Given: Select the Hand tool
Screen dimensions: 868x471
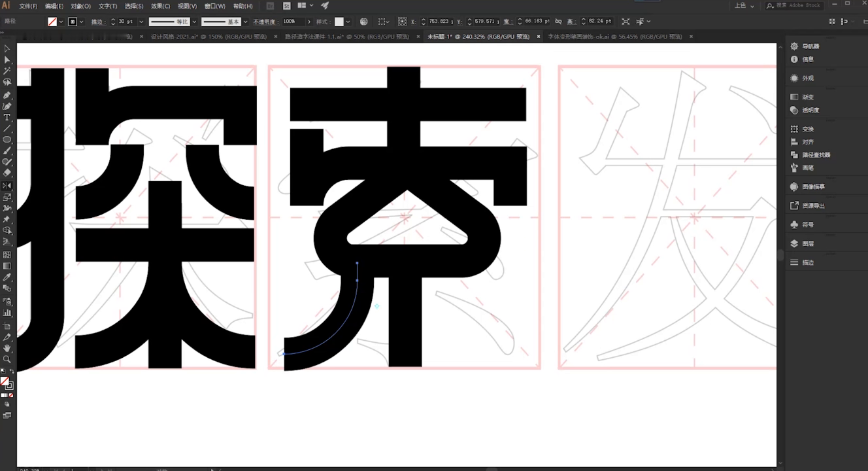Looking at the screenshot, I should coord(7,348).
